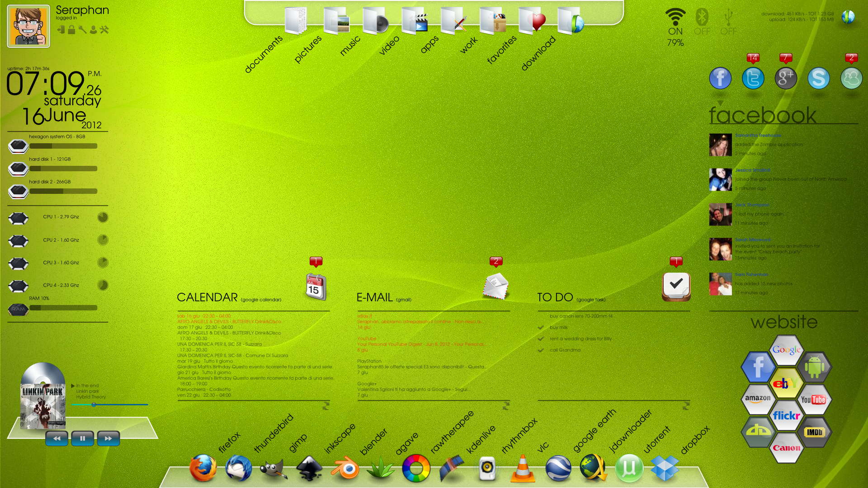Screen dimensions: 868x488
Task: Launch Kdenlive from the bottom dock
Action: (452, 468)
